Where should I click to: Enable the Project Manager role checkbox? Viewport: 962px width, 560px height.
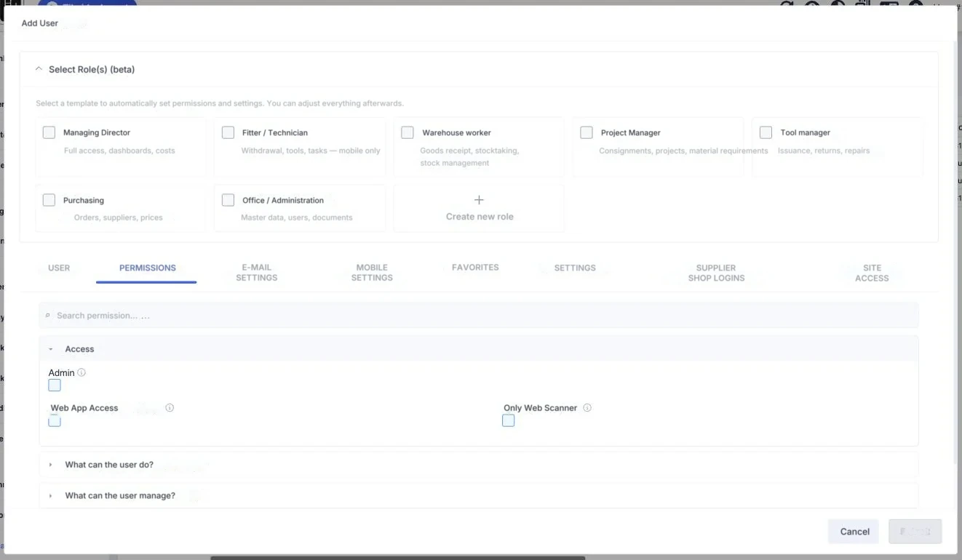click(587, 132)
